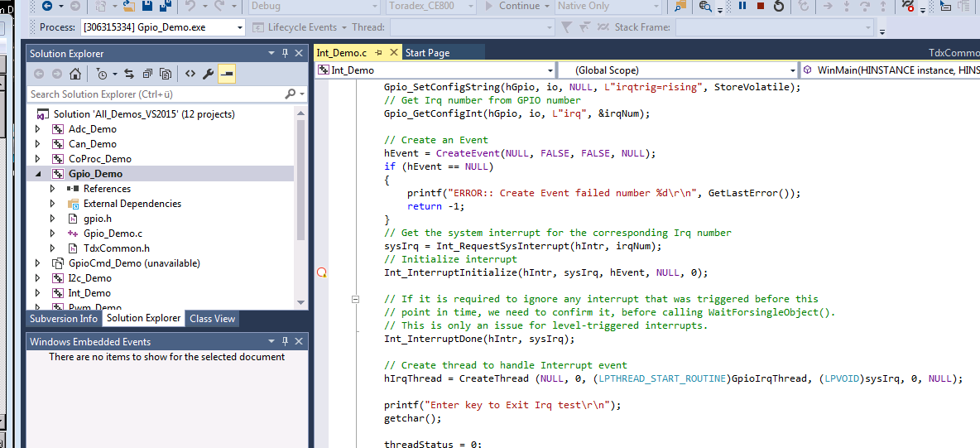The width and height of the screenshot is (980, 448).
Task: Open Gpio_Demo.c file in the tree
Action: coord(113,234)
